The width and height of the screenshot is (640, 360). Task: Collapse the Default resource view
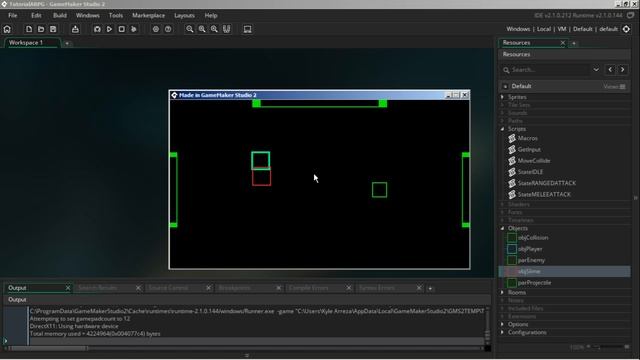point(505,87)
